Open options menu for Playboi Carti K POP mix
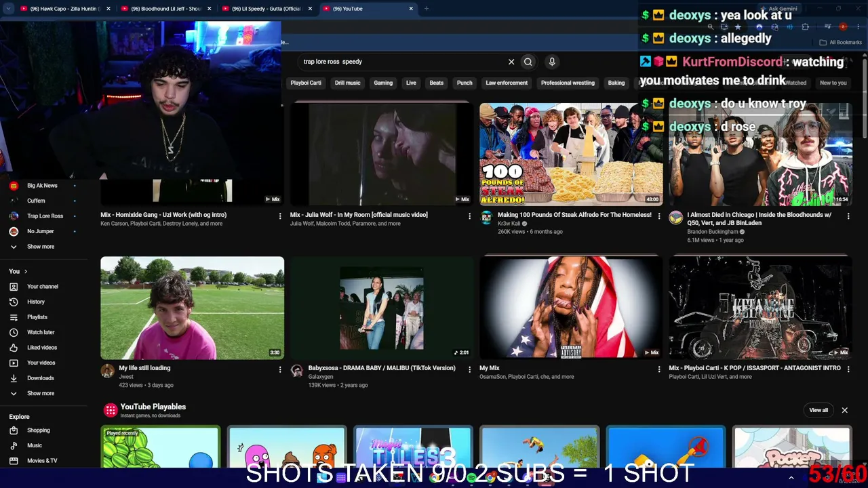Screen dimensions: 868x488 click(848, 369)
